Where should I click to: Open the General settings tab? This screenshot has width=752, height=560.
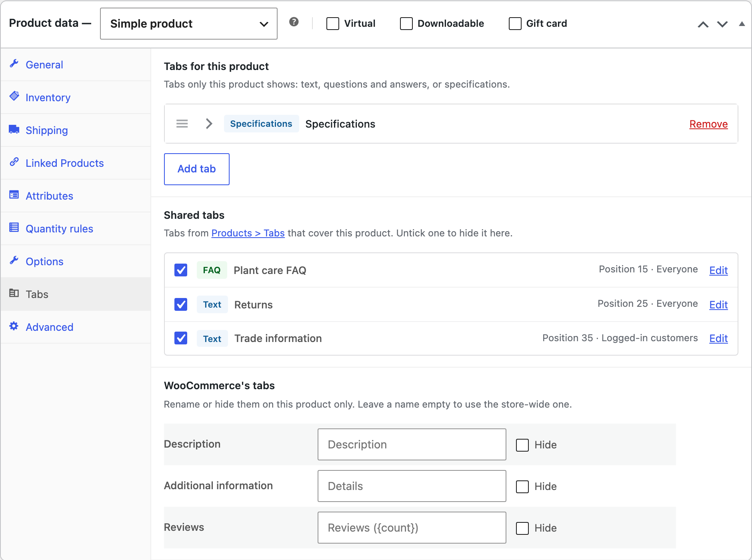pos(76,65)
